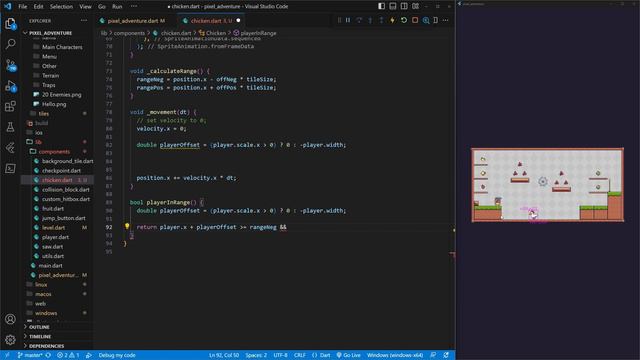This screenshot has width=640, height=360.
Task: Click the lightbulb code action on line 92
Action: point(127,226)
